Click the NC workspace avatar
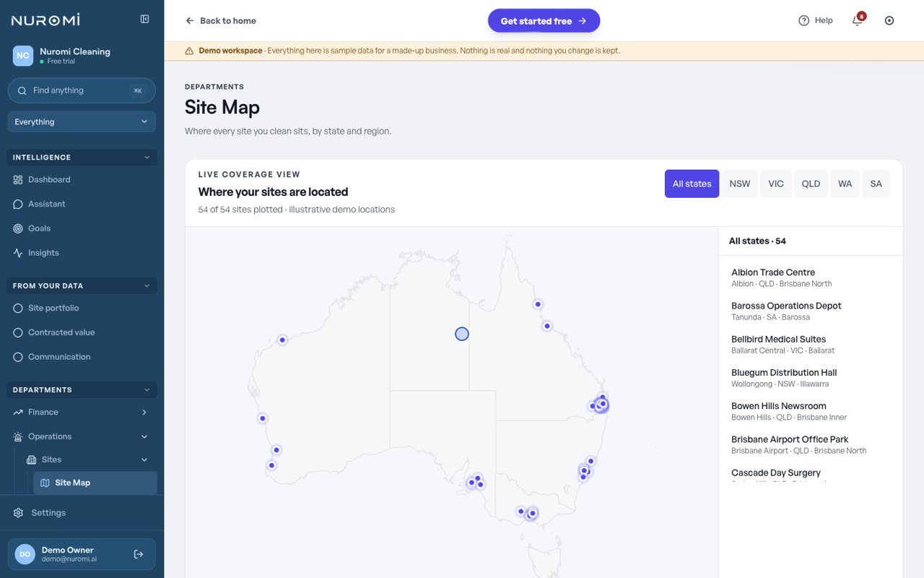 (23, 56)
